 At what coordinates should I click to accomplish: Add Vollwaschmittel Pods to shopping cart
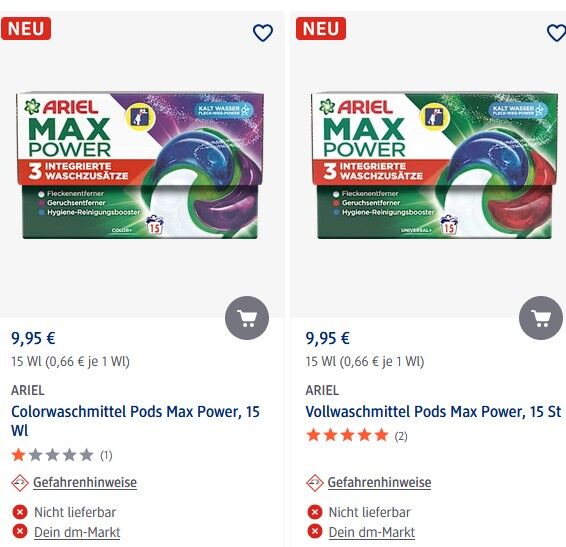click(541, 318)
